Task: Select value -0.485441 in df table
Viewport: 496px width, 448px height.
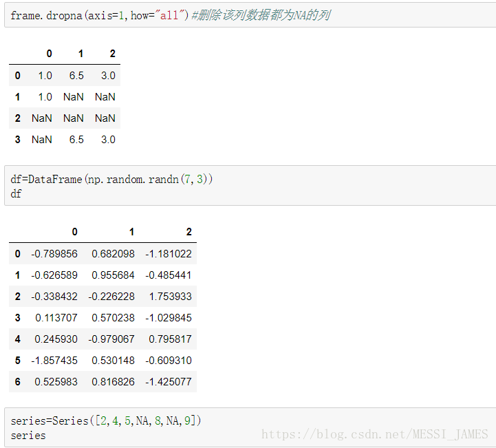Action: [169, 275]
